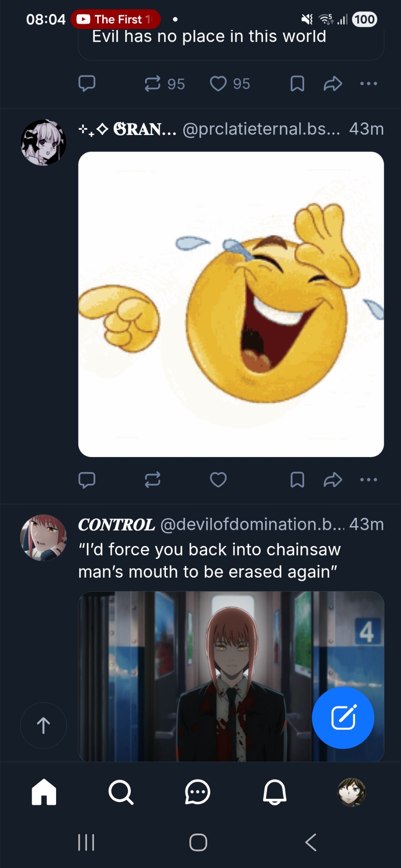Repost the post with 95 reposts
The height and width of the screenshot is (868, 401).
tap(152, 83)
